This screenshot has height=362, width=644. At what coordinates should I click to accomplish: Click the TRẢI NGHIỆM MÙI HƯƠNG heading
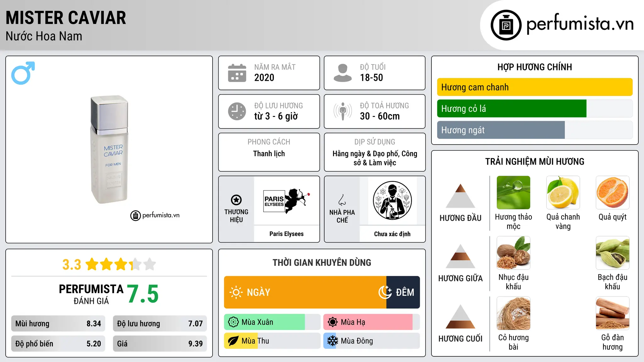point(535,162)
